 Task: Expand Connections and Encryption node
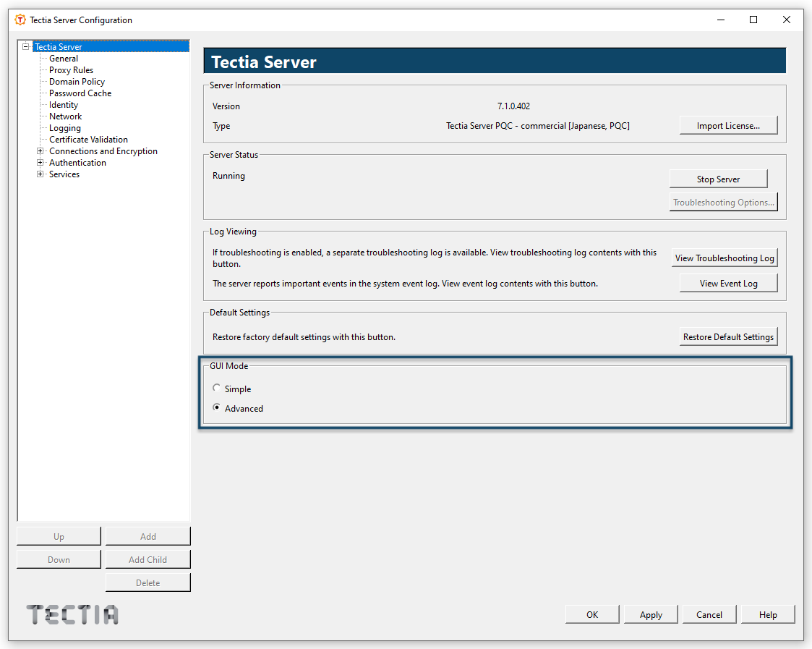40,150
